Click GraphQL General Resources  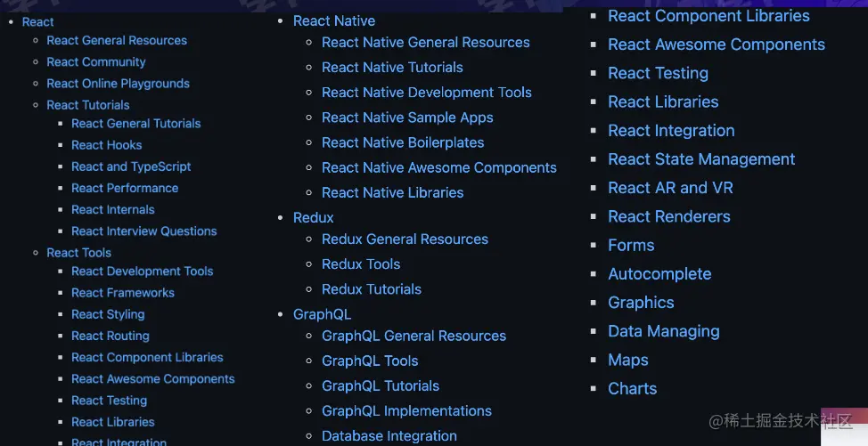(414, 336)
